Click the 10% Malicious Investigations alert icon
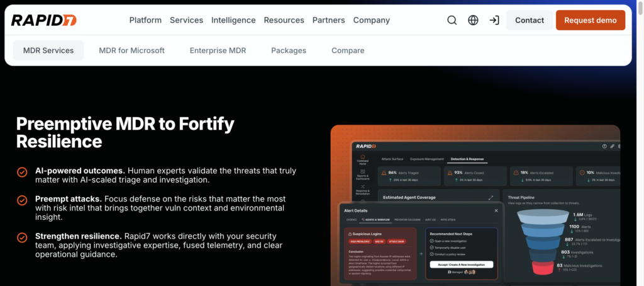 click(582, 173)
